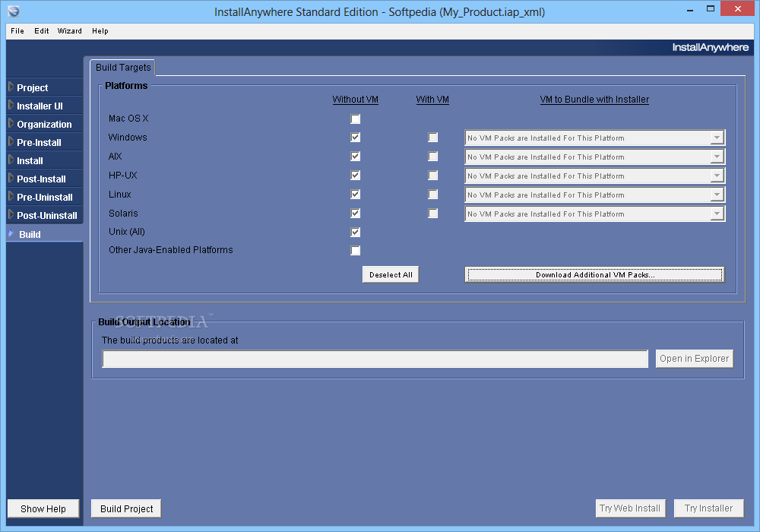Image resolution: width=760 pixels, height=532 pixels.
Task: Enable Mac OS X Without VM checkbox
Action: [355, 119]
